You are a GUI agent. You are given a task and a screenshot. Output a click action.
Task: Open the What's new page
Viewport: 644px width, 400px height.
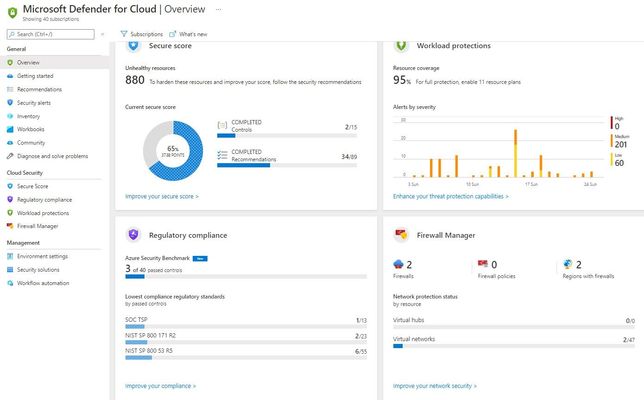pos(189,34)
